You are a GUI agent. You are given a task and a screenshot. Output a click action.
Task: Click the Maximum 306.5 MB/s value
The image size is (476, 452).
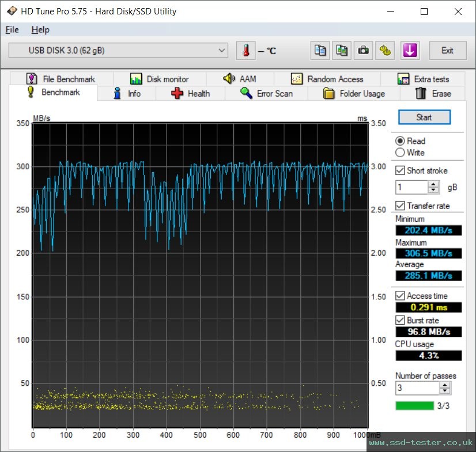(428, 253)
